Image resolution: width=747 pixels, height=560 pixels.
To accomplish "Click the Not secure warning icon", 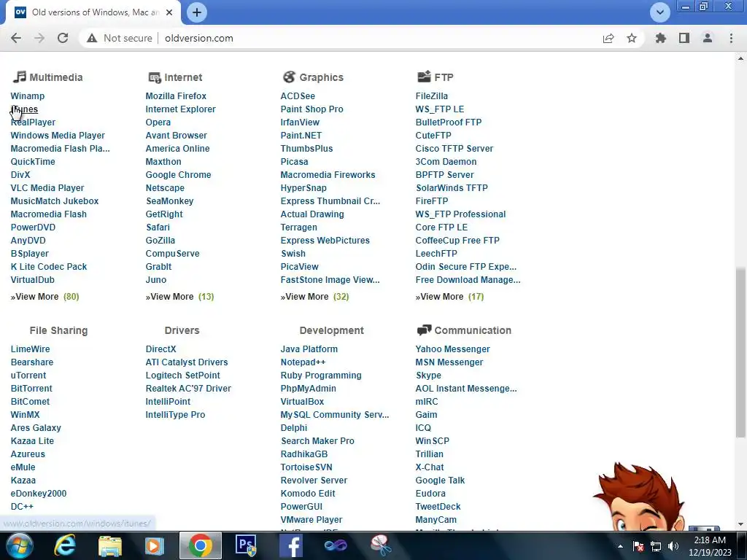I will (92, 38).
